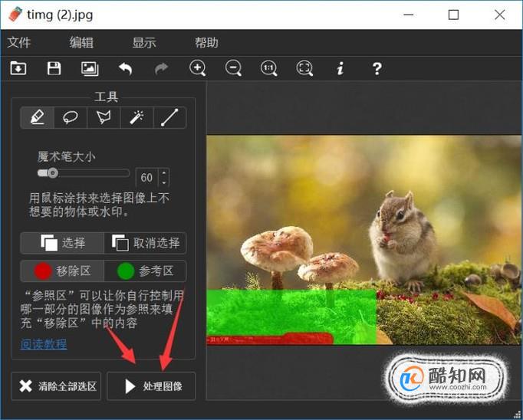Show the original image icon
Screen dimensions: 523x420
90,69
